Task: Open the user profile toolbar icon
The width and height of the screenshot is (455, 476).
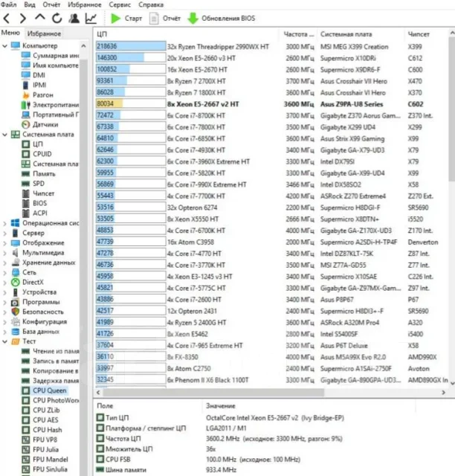Action: (74, 18)
